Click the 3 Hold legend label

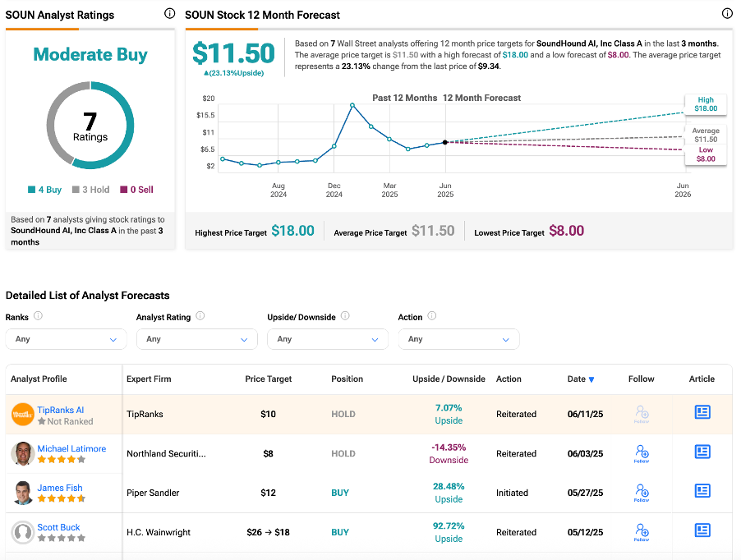[96, 190]
